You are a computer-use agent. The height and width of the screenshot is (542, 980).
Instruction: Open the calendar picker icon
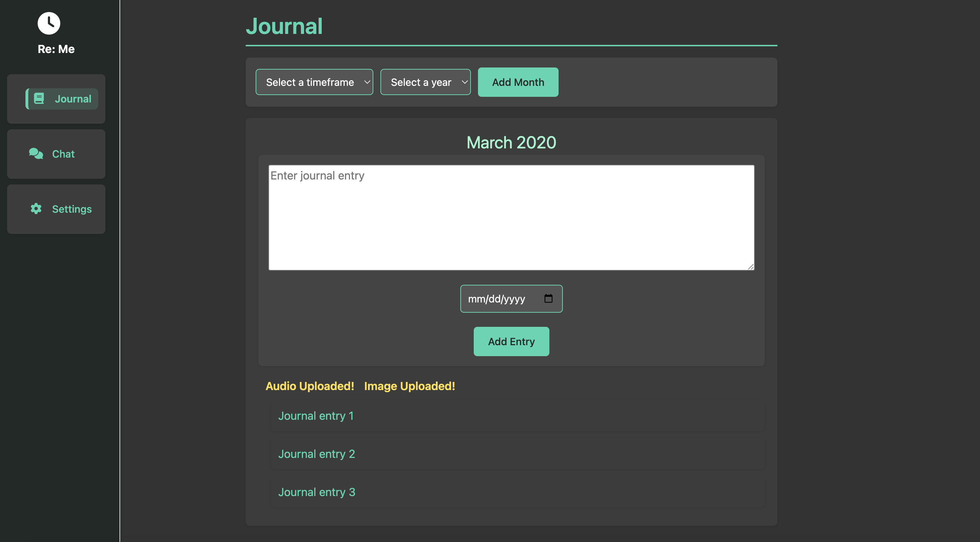pyautogui.click(x=548, y=298)
